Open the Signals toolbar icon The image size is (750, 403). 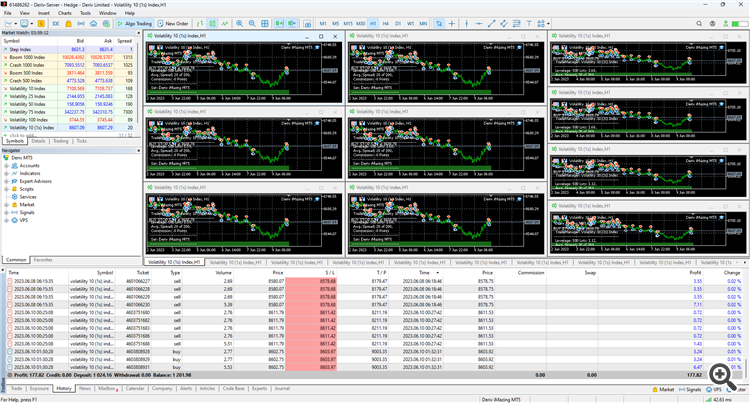pos(81,23)
